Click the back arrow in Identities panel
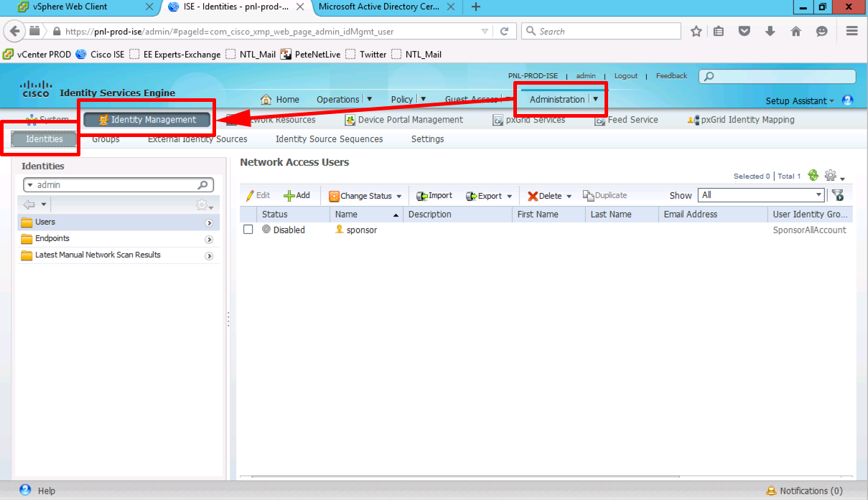The image size is (868, 500). [x=29, y=205]
